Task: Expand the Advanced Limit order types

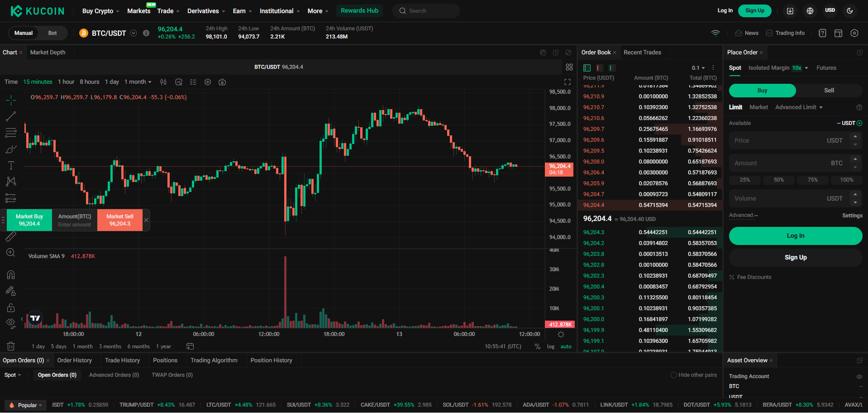Action: [x=799, y=107]
